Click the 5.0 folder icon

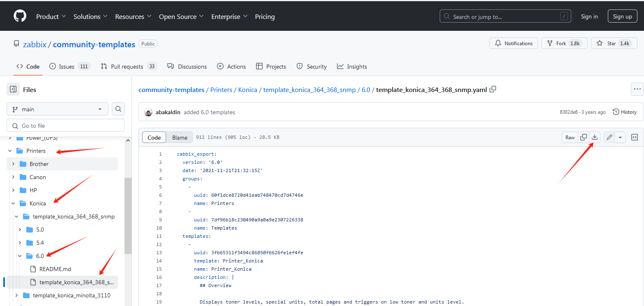pos(30,230)
